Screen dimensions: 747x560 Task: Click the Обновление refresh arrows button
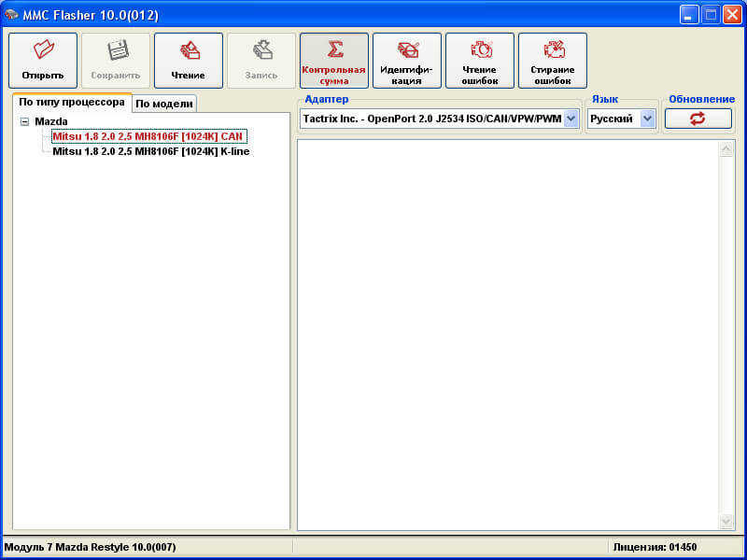pos(698,119)
